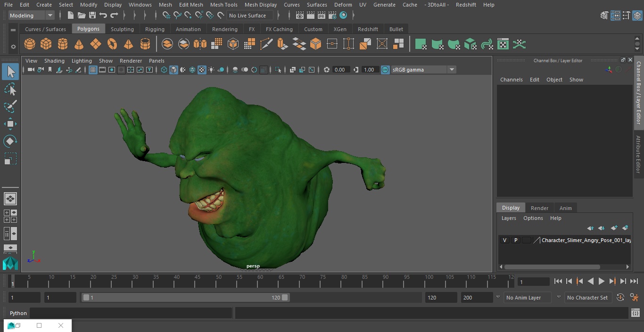Toggle the layer visibility V box
Image resolution: width=644 pixels, height=332 pixels.
coord(504,240)
